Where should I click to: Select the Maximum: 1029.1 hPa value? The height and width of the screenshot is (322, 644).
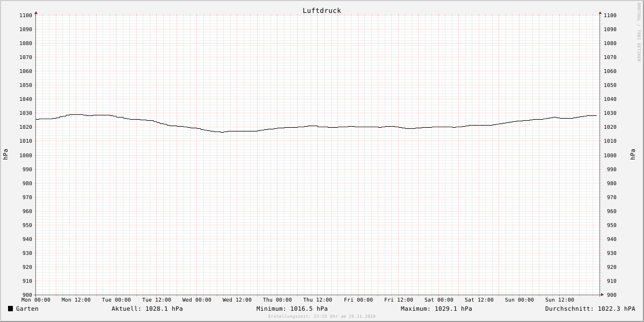click(x=436, y=309)
